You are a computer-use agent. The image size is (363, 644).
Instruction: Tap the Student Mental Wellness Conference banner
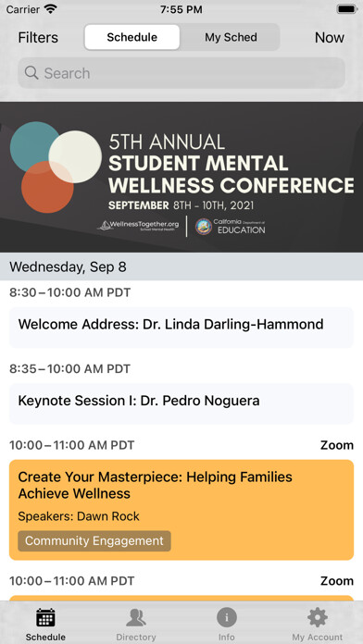(x=181, y=177)
